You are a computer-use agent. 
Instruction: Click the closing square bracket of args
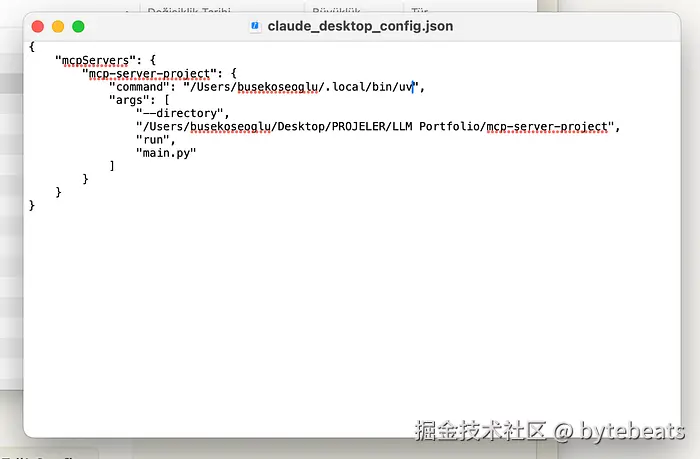[112, 166]
